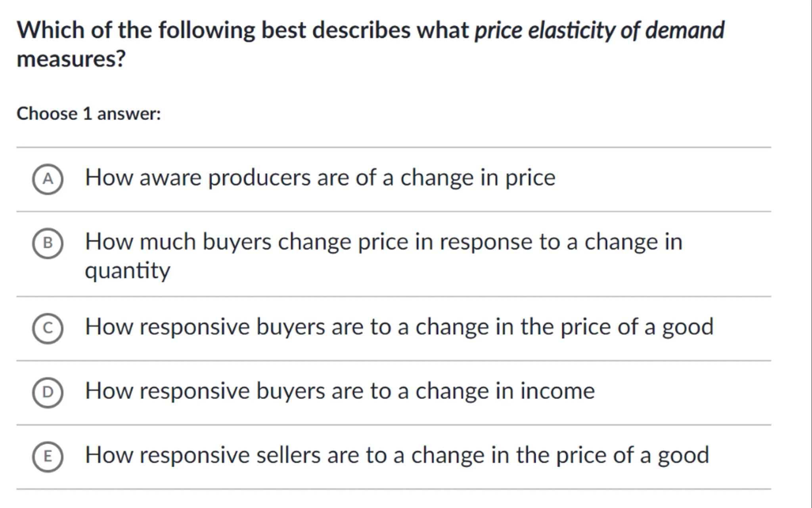Click the word "income" in option D
Screen dimensions: 812x508
click(x=557, y=391)
